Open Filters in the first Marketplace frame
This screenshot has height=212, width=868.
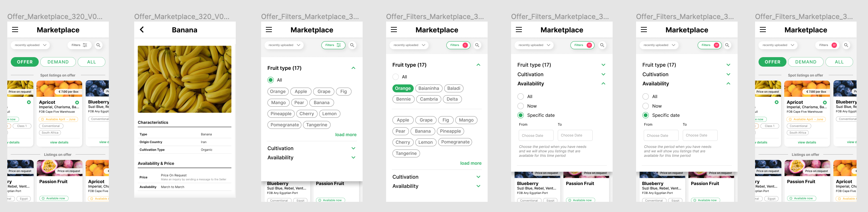click(80, 45)
